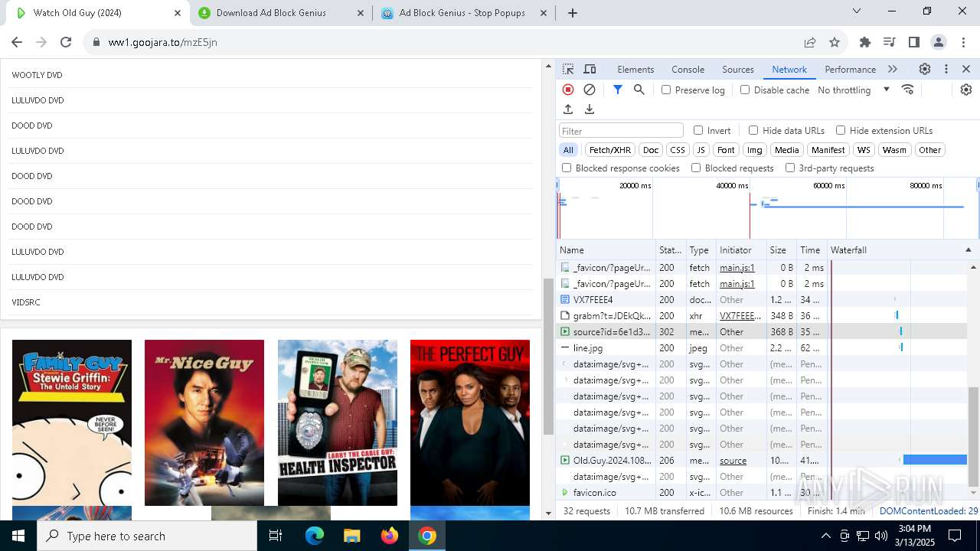
Task: Open network search magnifier
Action: [639, 90]
